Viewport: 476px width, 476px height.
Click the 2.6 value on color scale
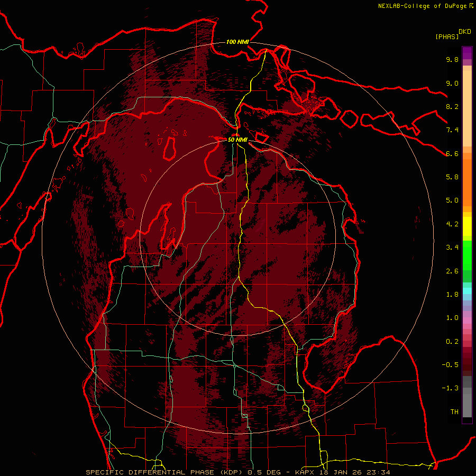(x=452, y=271)
